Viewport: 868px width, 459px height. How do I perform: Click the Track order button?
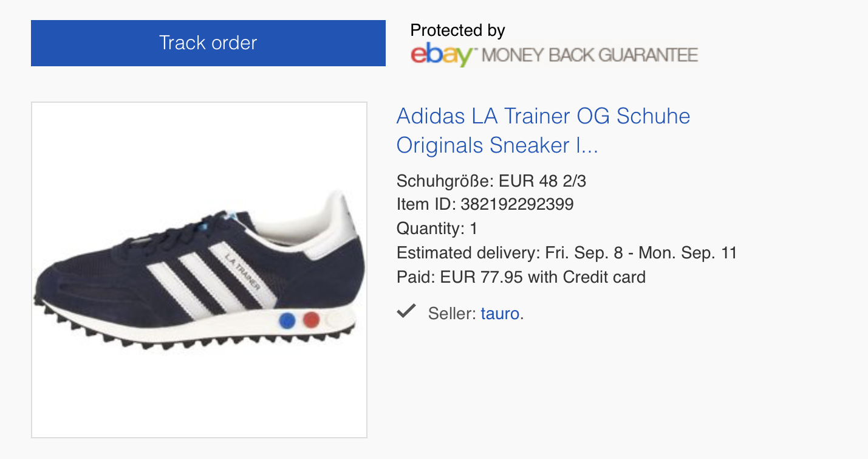click(x=208, y=43)
